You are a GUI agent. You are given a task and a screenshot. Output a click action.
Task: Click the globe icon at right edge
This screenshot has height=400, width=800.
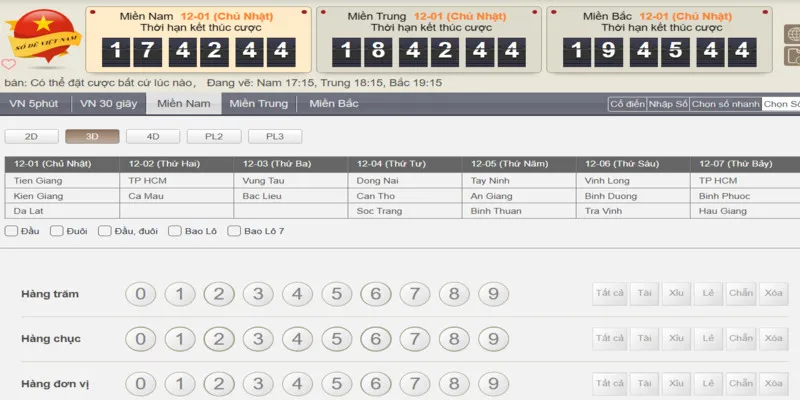(791, 33)
